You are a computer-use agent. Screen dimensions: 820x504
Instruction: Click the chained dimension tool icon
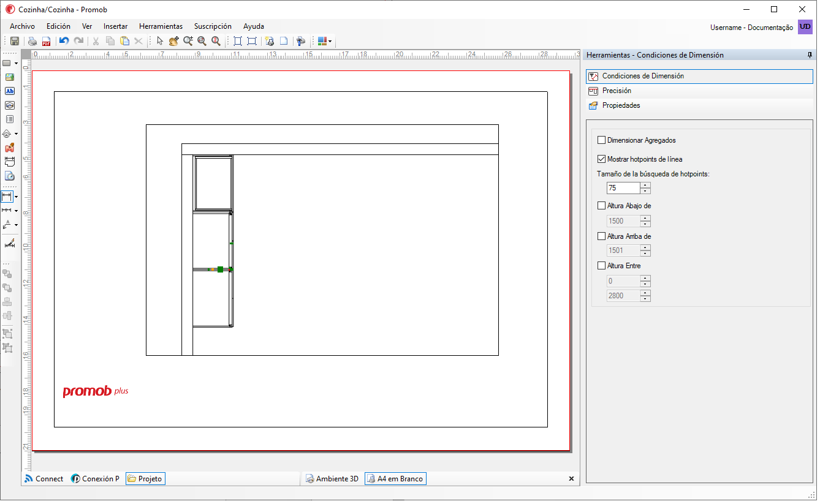[7, 210]
